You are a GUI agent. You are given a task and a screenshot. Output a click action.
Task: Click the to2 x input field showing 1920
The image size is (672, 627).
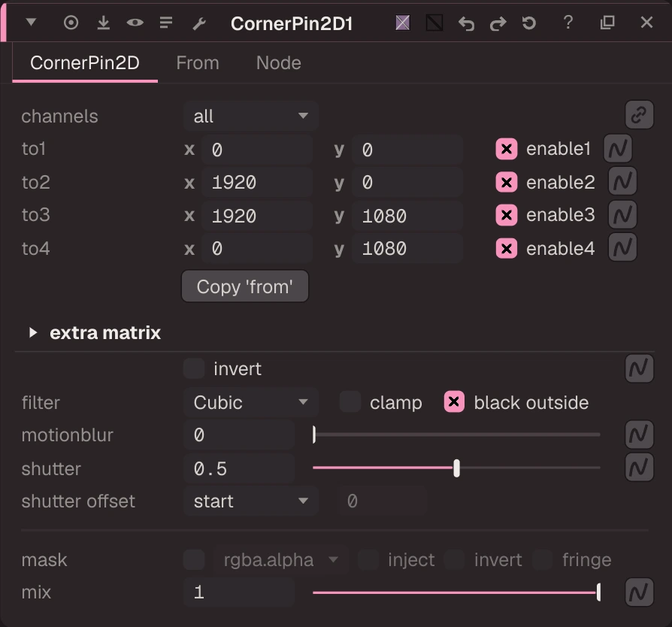257,183
